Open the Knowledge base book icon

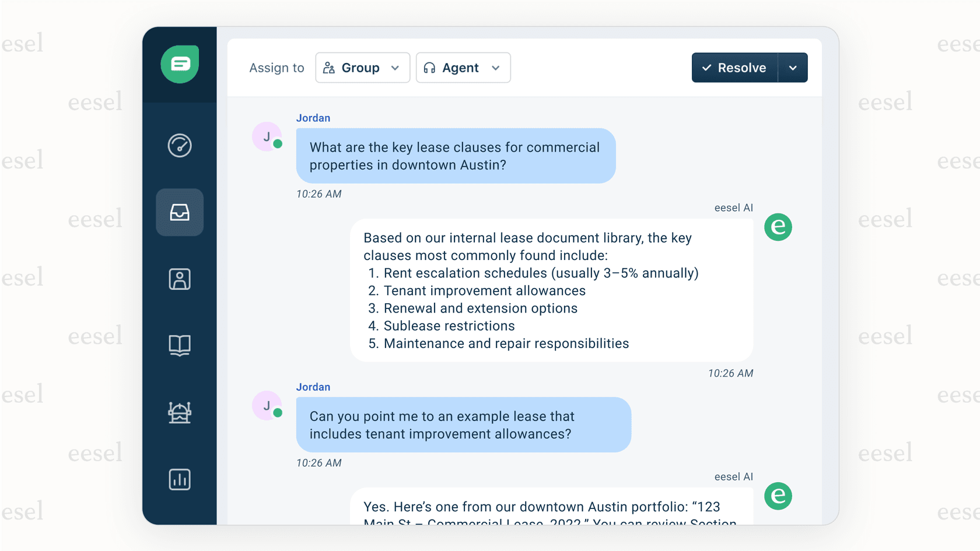pos(180,346)
